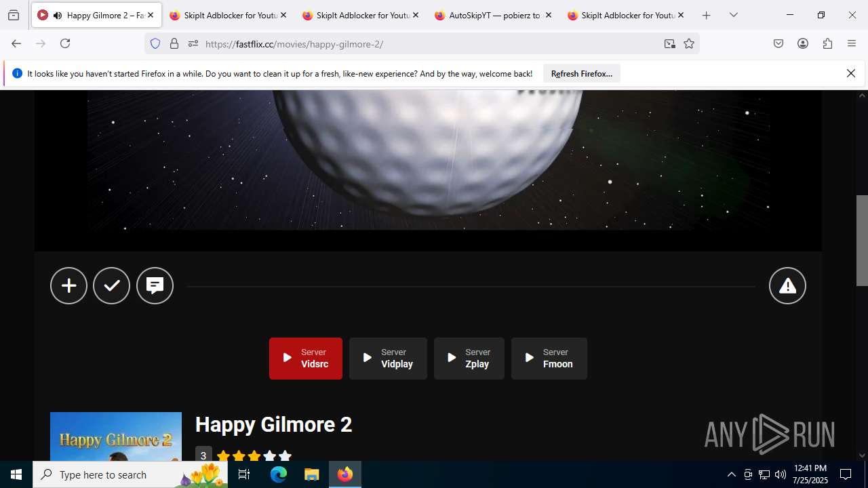Go back to the previous page
The image size is (868, 488).
click(16, 43)
